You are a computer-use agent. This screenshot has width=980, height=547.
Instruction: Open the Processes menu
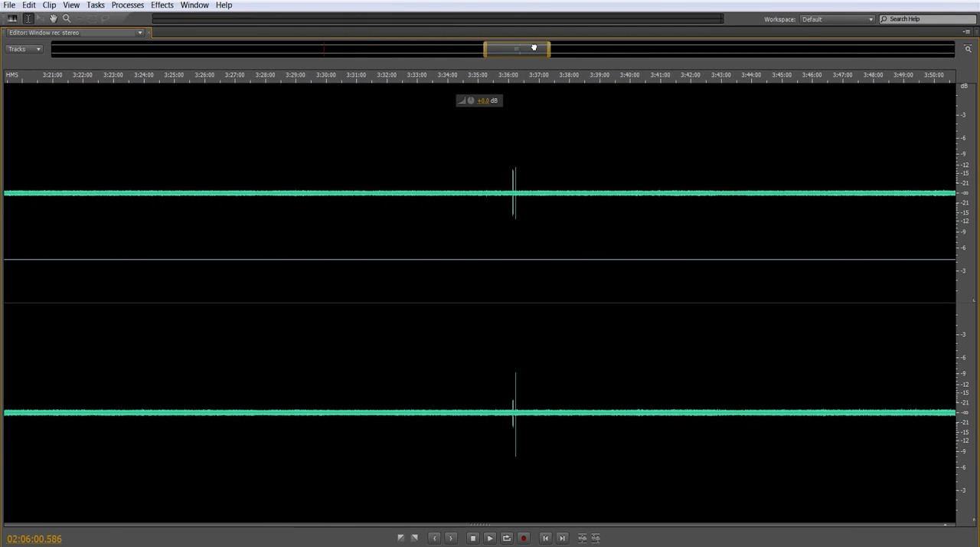tap(128, 5)
